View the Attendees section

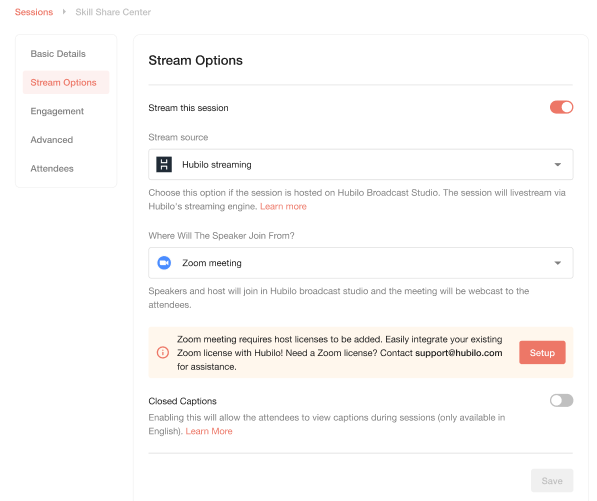52,168
